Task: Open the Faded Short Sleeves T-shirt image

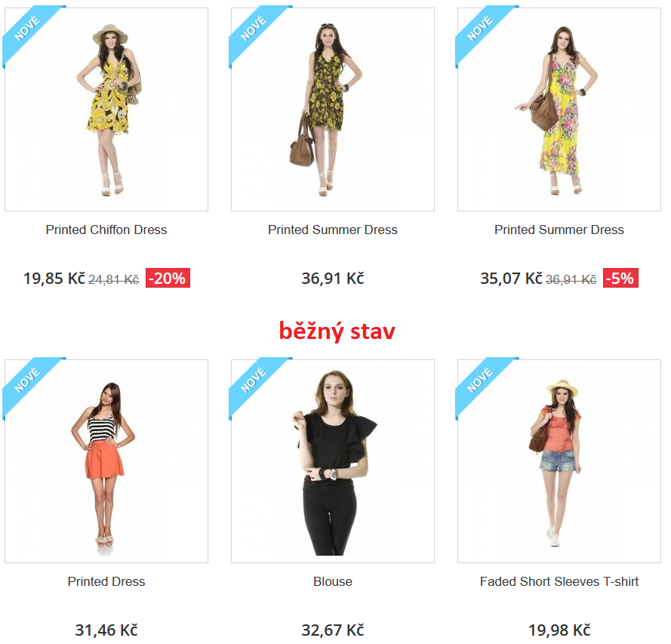Action: (559, 461)
